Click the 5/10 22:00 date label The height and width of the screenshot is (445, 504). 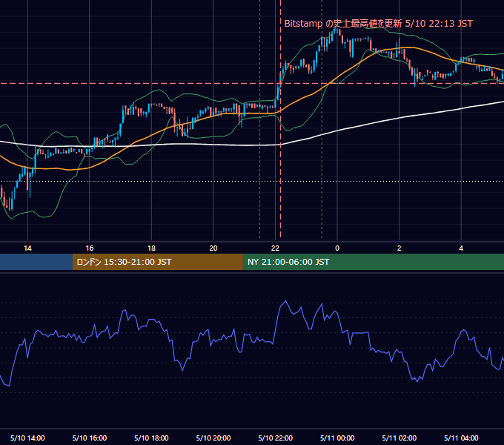pyautogui.click(x=276, y=438)
